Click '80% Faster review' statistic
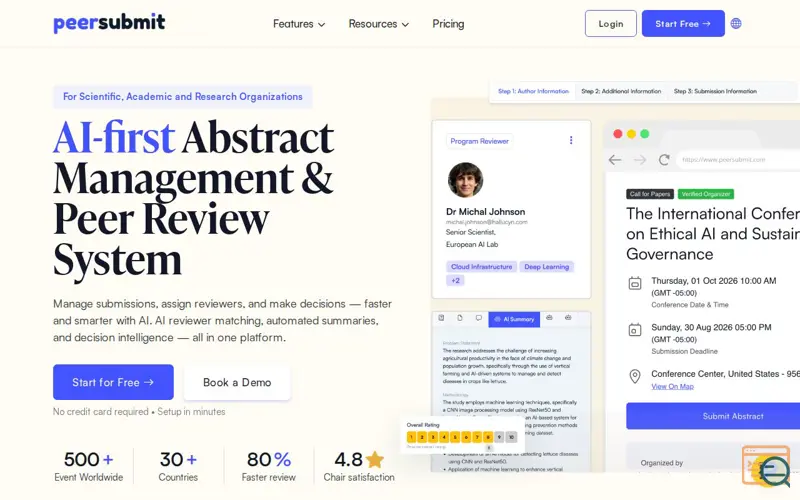The image size is (800, 500). tap(269, 466)
